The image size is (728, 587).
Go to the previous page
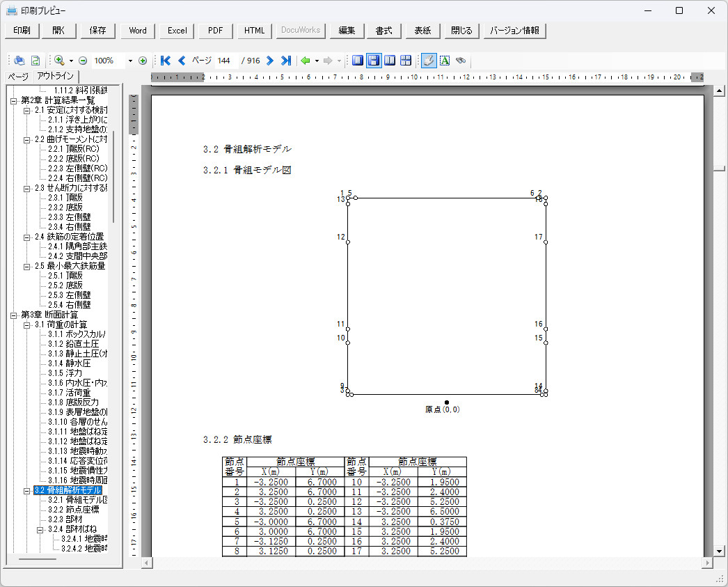(182, 61)
